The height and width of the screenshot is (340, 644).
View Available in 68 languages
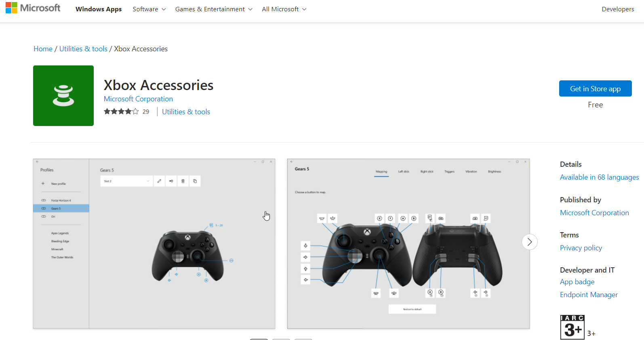(x=599, y=177)
